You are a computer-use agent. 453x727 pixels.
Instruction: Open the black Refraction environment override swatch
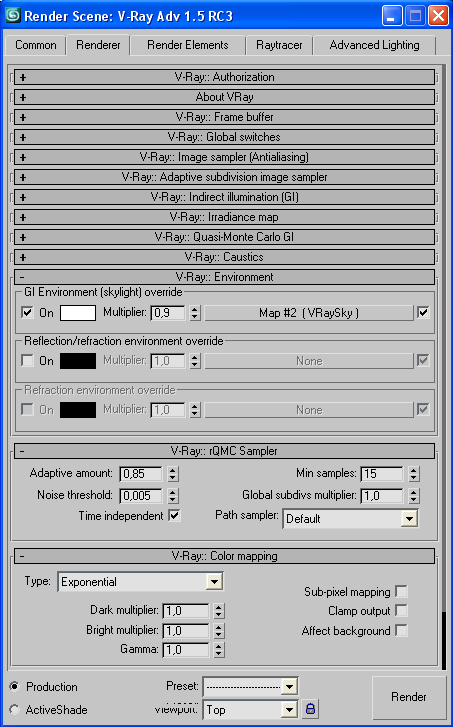(x=78, y=410)
